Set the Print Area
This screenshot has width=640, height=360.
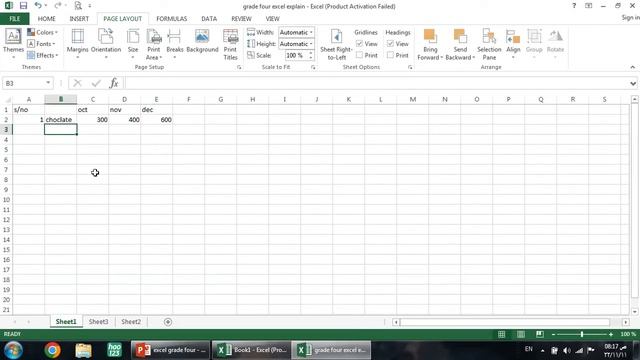click(154, 44)
